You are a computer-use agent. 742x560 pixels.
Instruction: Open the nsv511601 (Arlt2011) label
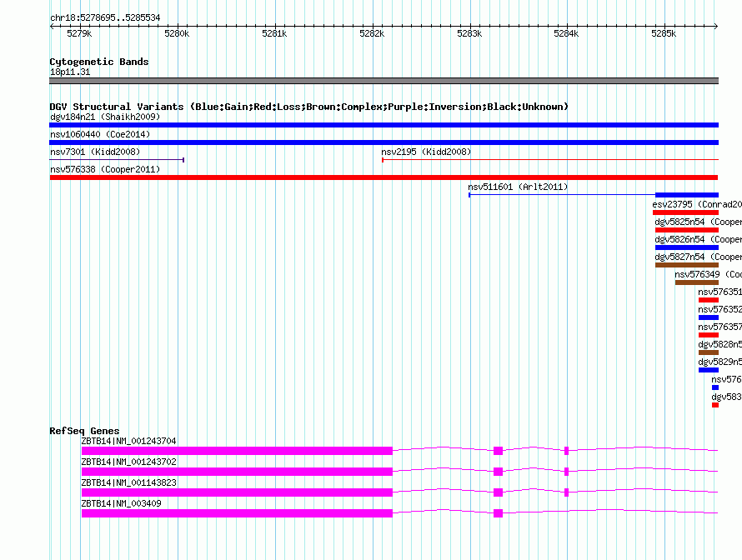click(x=518, y=187)
